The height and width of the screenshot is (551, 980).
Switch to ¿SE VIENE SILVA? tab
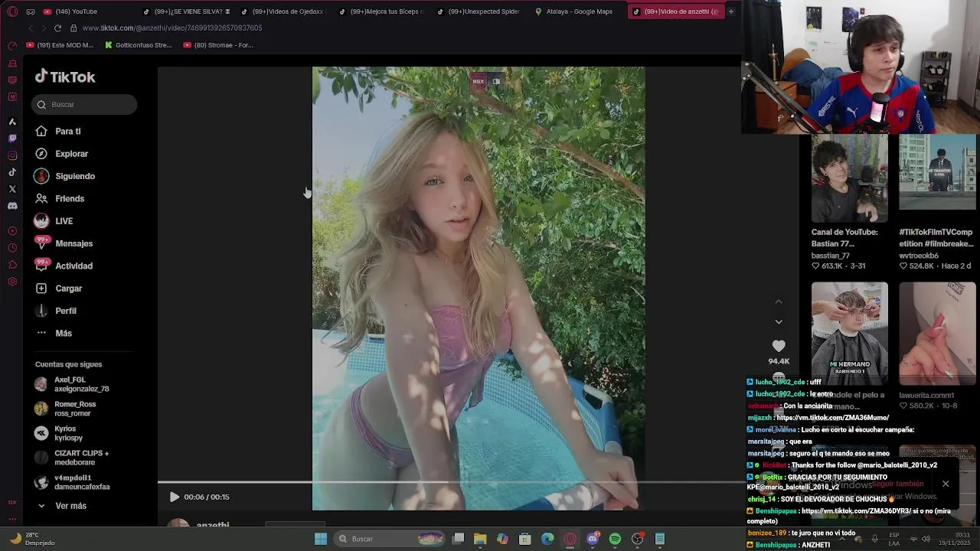[x=188, y=11]
